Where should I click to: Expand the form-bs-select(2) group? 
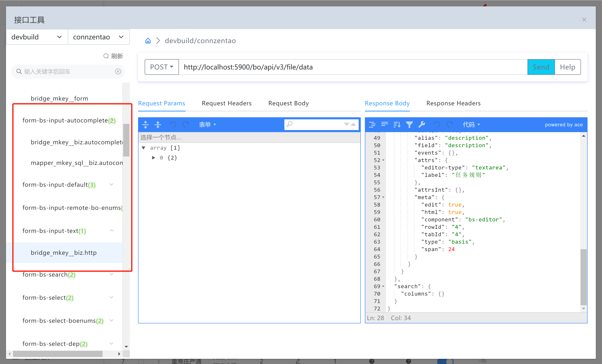click(111, 297)
